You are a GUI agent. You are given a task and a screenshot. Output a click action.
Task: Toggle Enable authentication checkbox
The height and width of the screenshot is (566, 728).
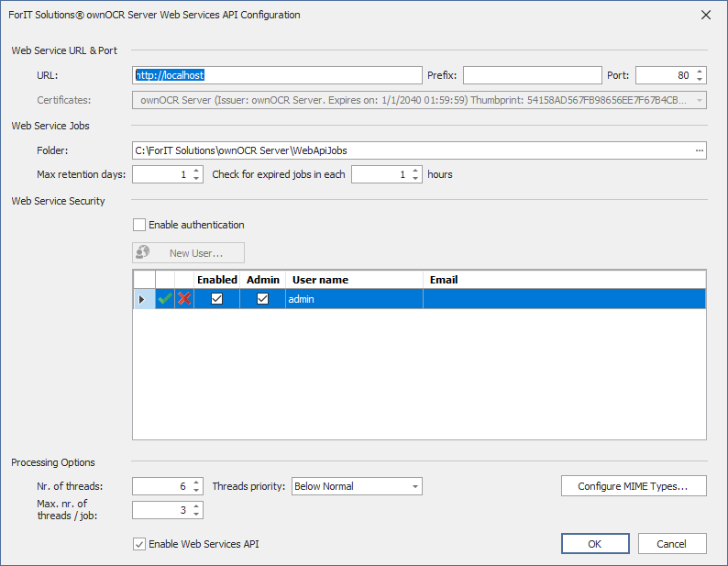(139, 225)
